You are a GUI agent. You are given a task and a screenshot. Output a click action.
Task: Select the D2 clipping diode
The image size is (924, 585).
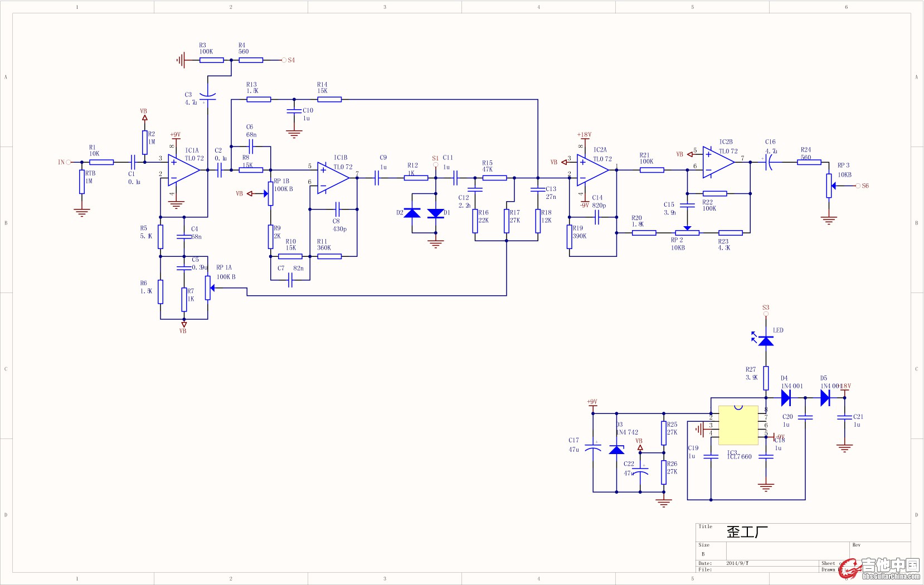[x=412, y=213]
